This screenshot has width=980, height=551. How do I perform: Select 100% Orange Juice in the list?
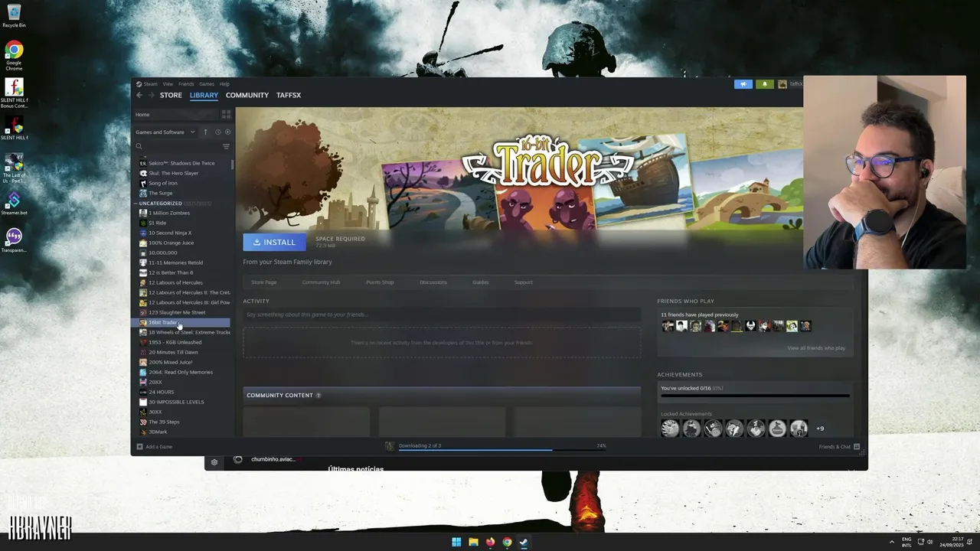click(171, 243)
